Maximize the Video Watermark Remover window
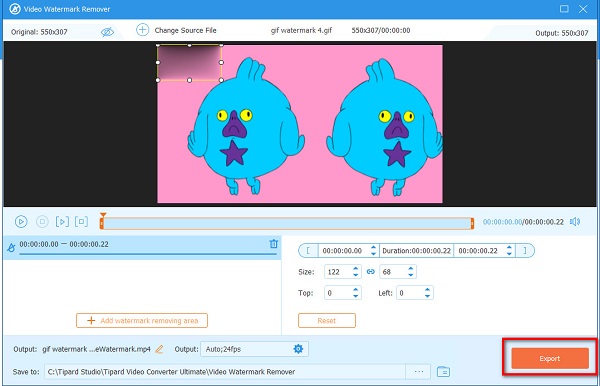This screenshot has height=386, width=600. (564, 9)
